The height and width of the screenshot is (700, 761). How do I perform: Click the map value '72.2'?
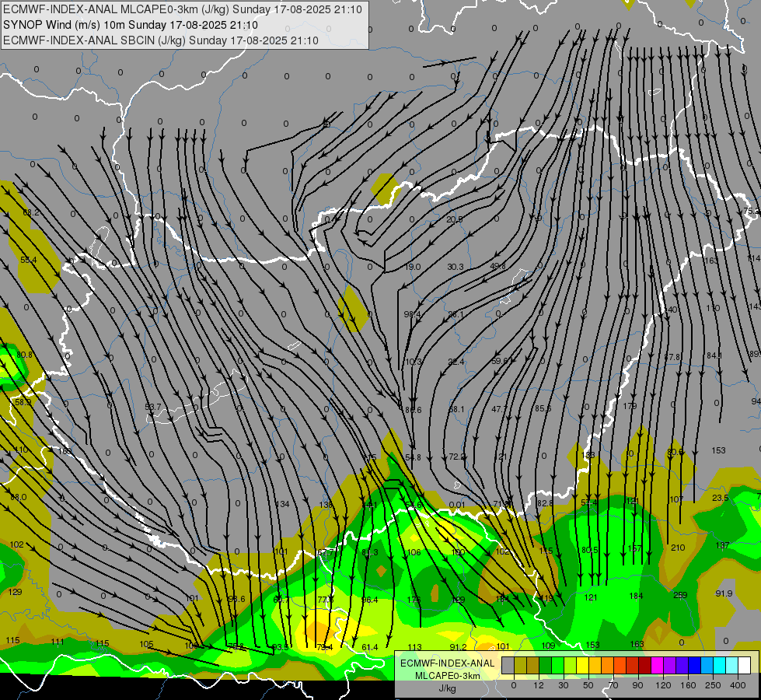click(x=457, y=457)
